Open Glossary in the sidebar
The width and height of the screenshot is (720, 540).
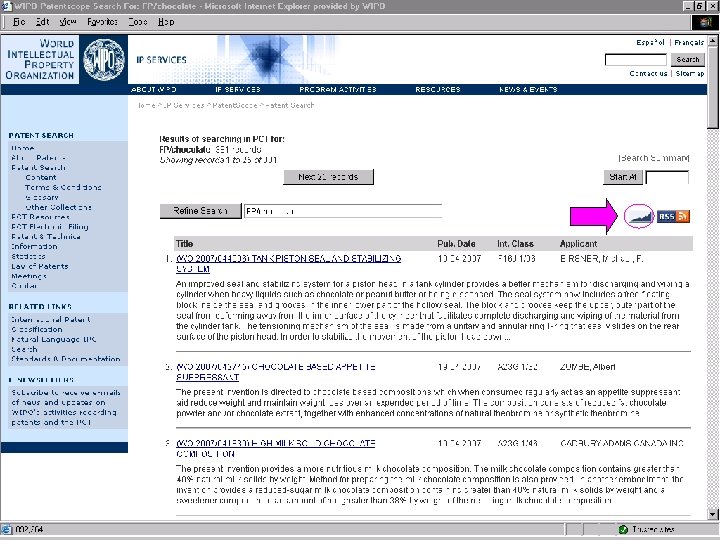click(x=42, y=197)
